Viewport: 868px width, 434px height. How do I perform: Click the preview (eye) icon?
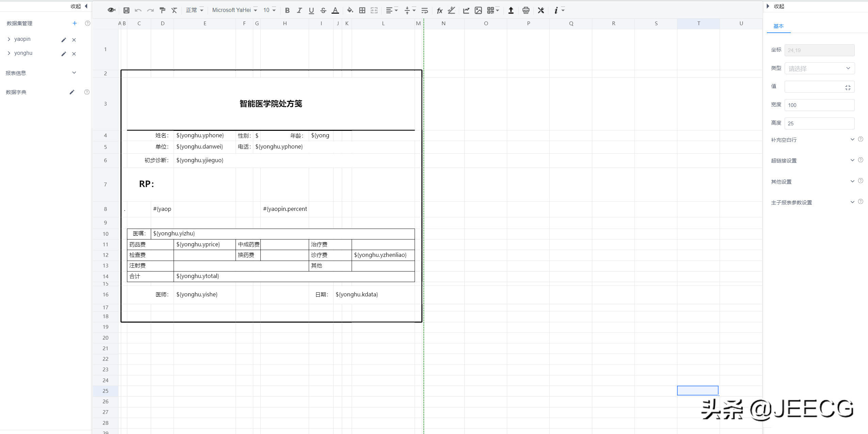[111, 10]
